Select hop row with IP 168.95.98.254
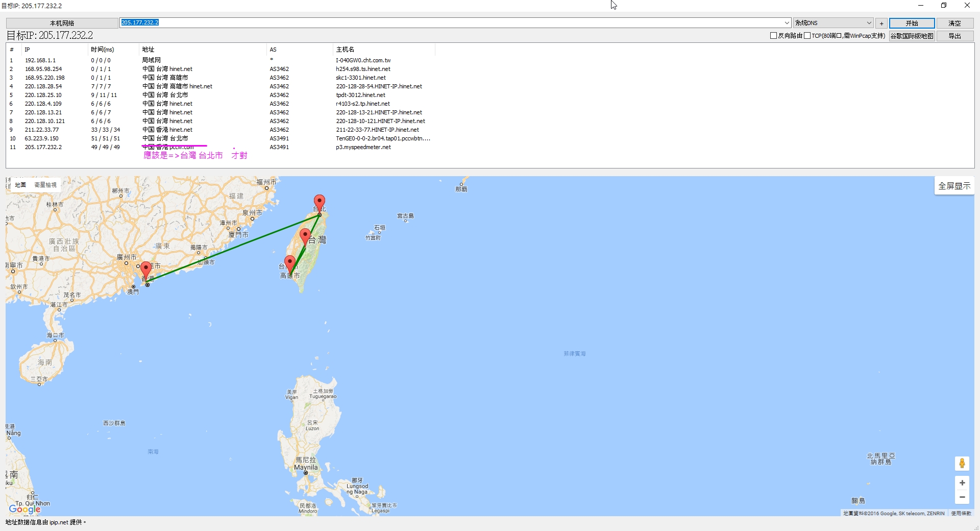The image size is (980, 531). [x=220, y=69]
